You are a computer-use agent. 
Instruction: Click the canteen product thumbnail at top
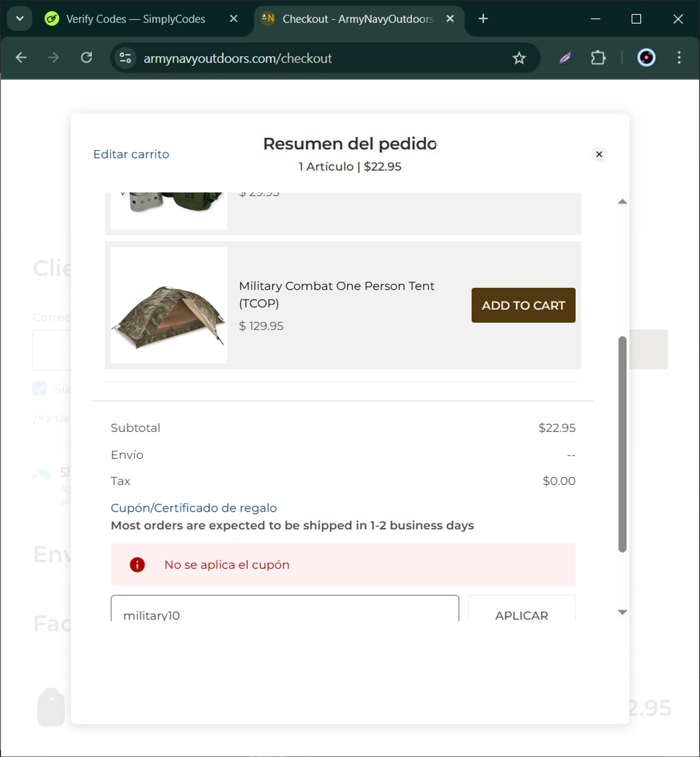169,210
